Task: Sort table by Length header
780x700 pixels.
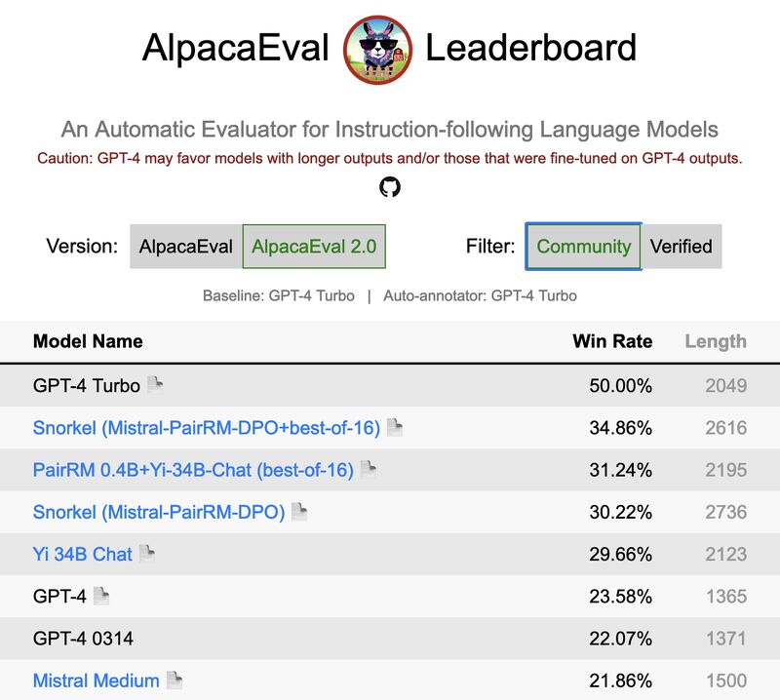Action: 716,341
